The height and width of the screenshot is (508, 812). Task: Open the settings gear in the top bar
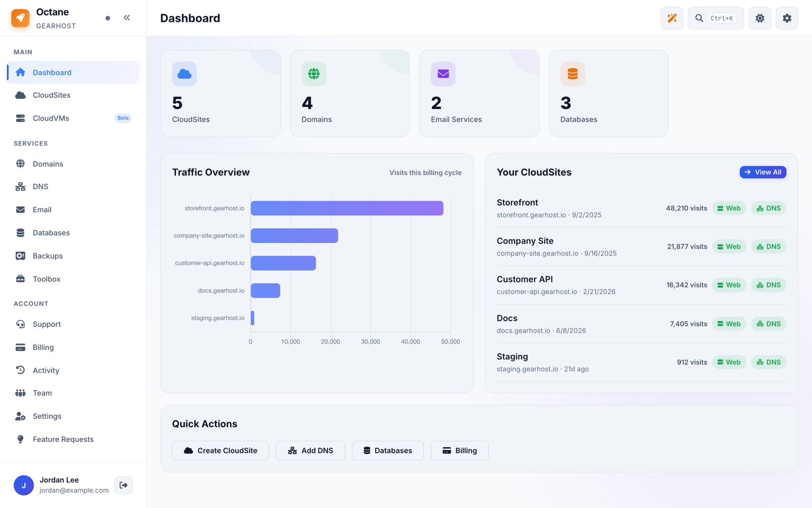(x=787, y=18)
